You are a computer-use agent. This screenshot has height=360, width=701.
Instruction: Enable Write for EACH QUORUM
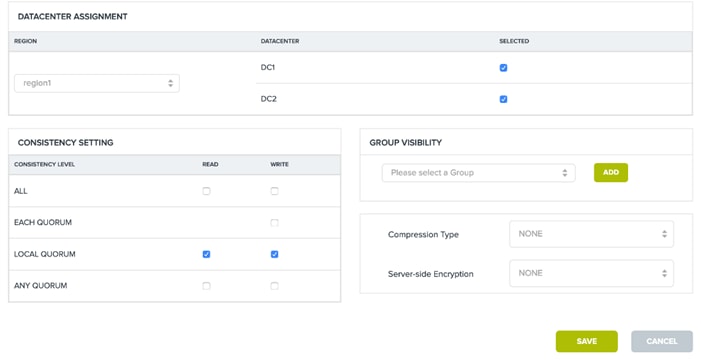click(274, 223)
